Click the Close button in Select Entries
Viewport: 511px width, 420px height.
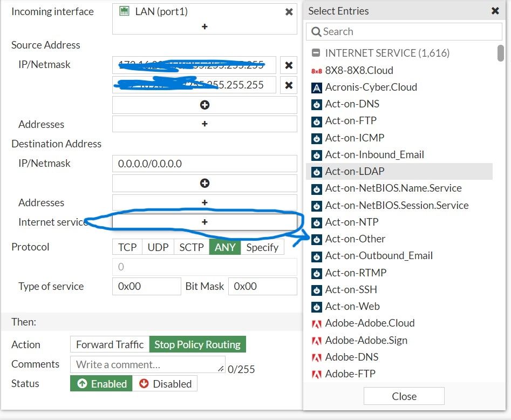404,396
